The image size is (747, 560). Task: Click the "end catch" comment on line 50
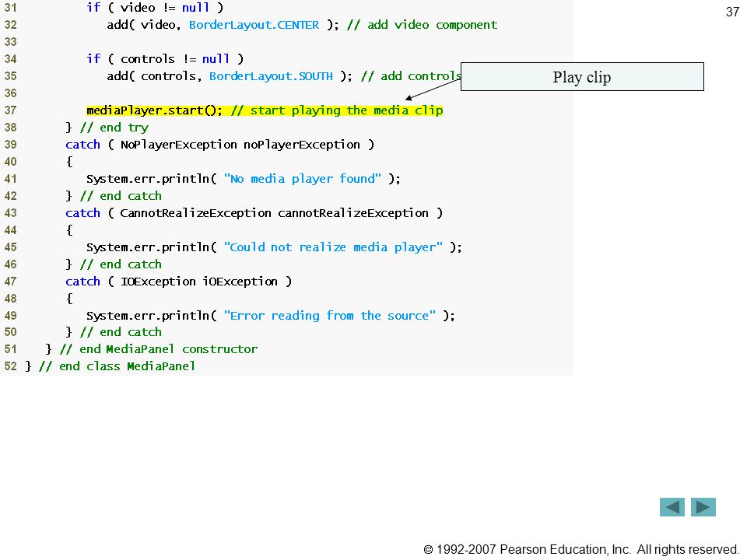click(x=121, y=332)
